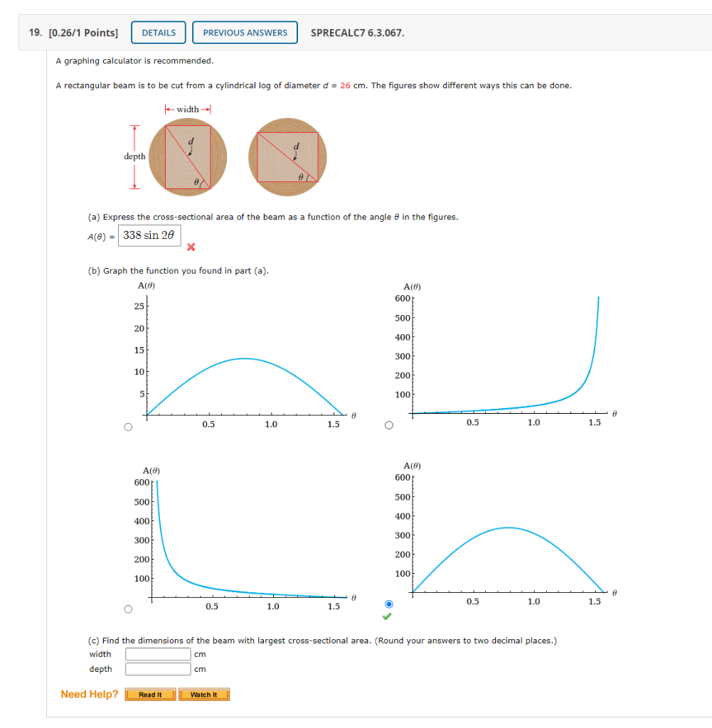
Task: Click the graph with 25 maximum y-axis
Action: click(x=245, y=357)
